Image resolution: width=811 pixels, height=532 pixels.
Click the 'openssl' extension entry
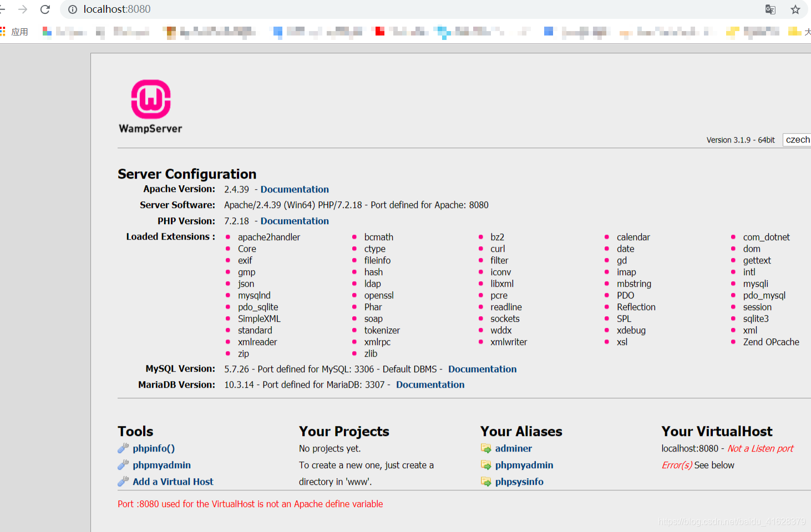tap(379, 295)
